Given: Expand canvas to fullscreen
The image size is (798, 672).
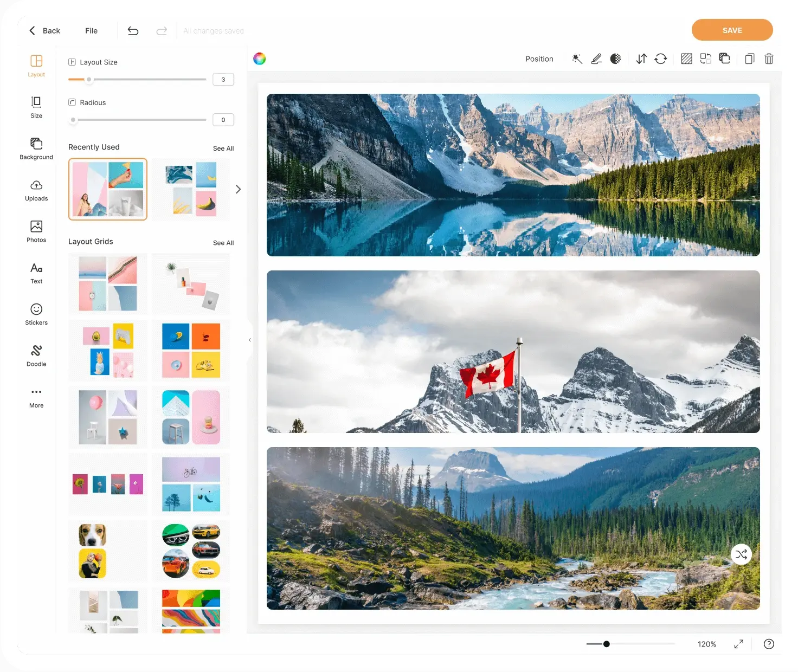Looking at the screenshot, I should (x=738, y=644).
